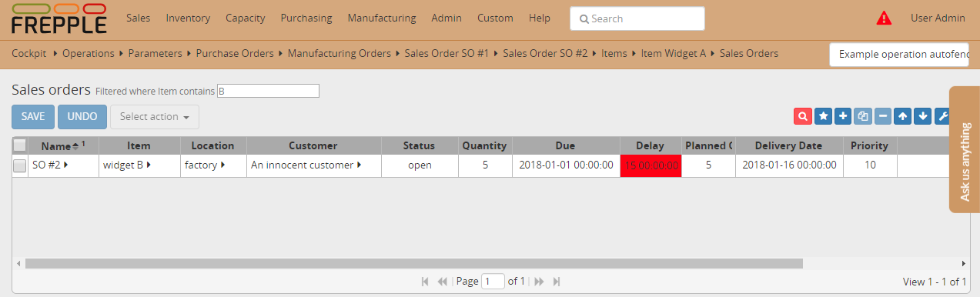
Task: Go to the previous page of results
Action: [x=443, y=282]
